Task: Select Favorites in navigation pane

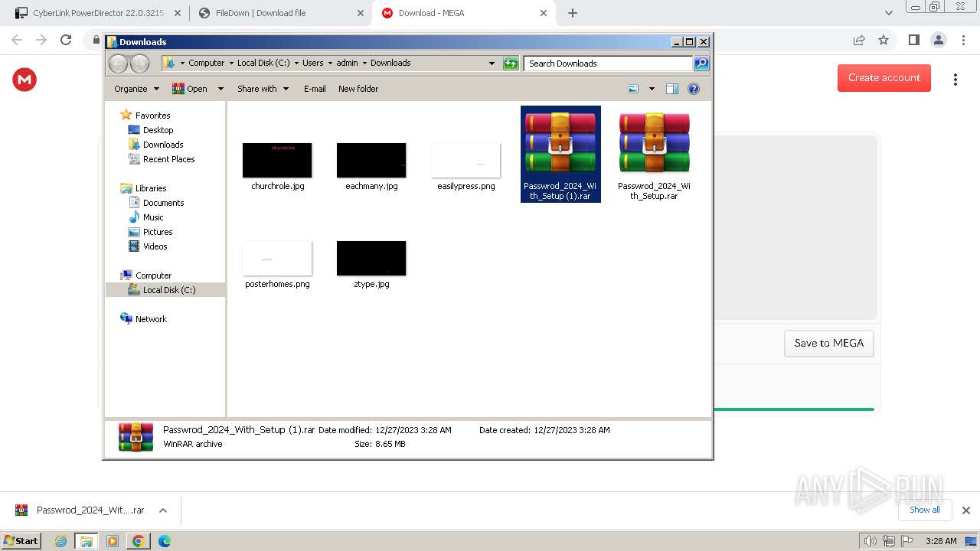Action: 152,116
